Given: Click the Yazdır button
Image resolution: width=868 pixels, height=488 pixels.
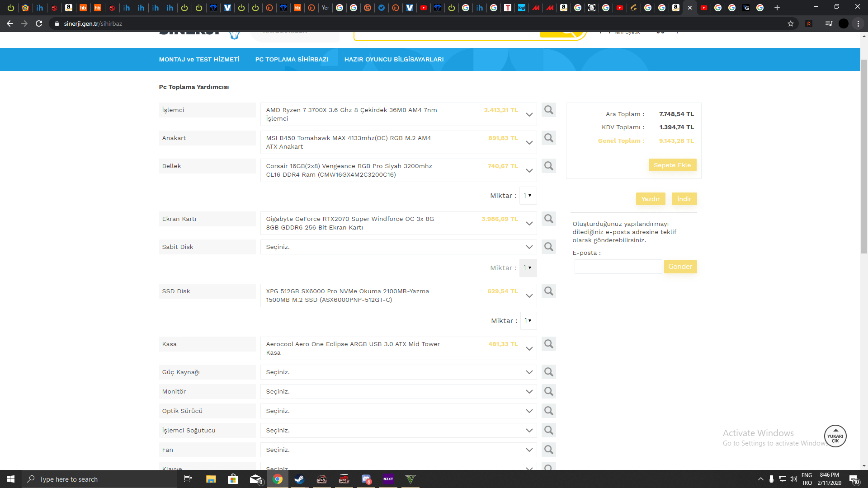Looking at the screenshot, I should pos(650,199).
